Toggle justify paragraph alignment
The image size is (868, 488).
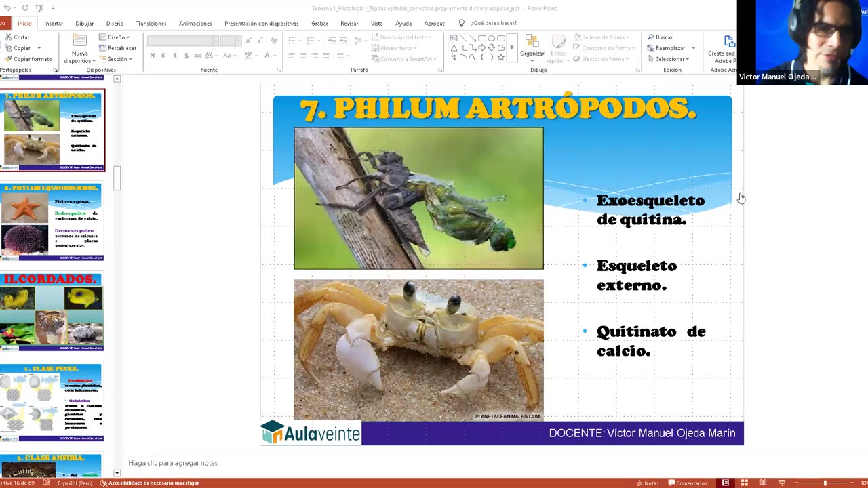pyautogui.click(x=326, y=56)
